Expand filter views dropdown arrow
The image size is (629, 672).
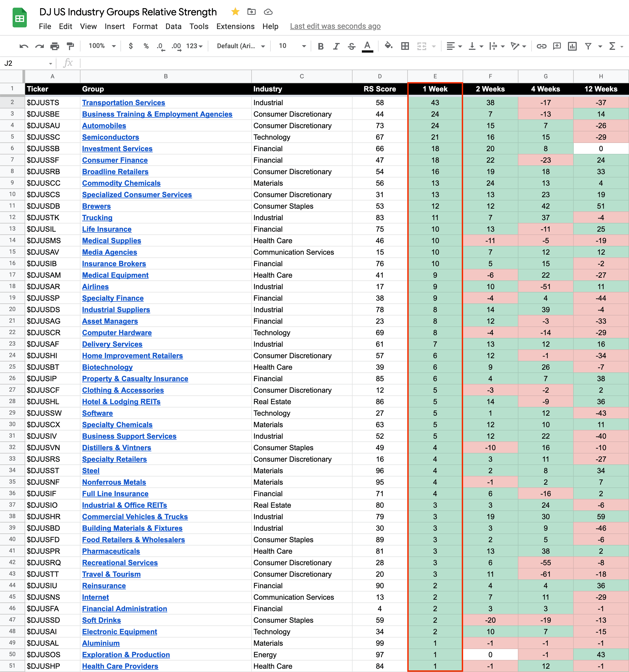click(x=600, y=46)
